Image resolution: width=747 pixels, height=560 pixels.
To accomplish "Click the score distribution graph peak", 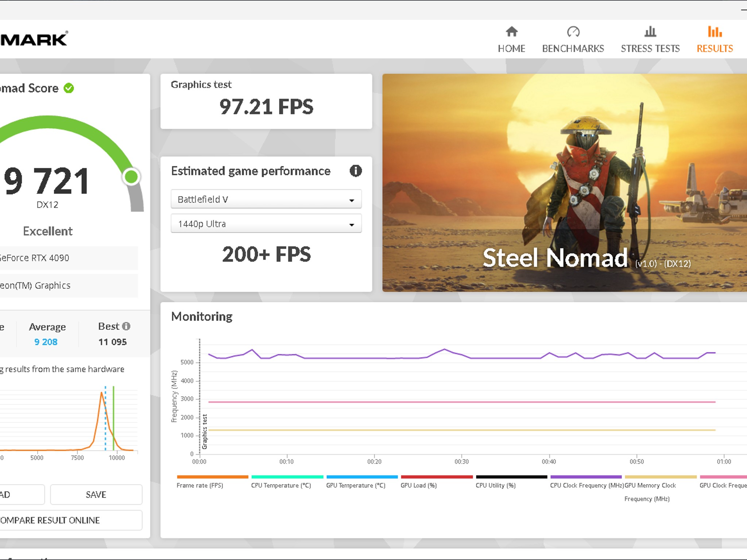I will pyautogui.click(x=102, y=393).
